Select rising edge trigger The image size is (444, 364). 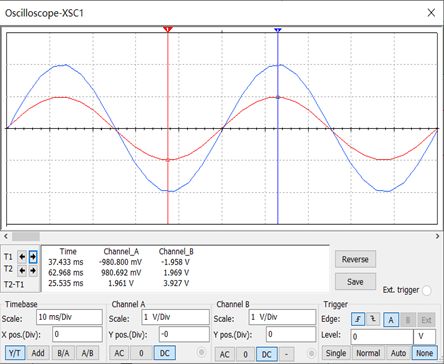[358, 319]
